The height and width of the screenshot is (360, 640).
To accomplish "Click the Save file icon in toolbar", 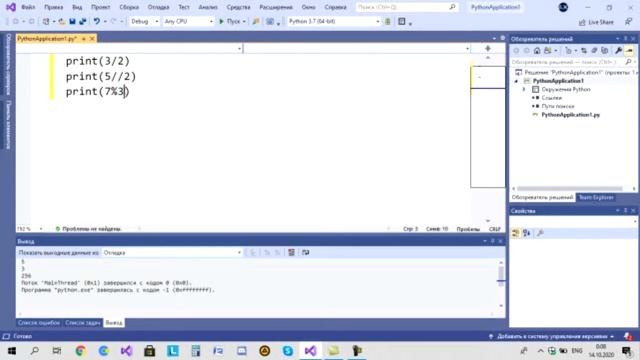I will click(x=72, y=21).
